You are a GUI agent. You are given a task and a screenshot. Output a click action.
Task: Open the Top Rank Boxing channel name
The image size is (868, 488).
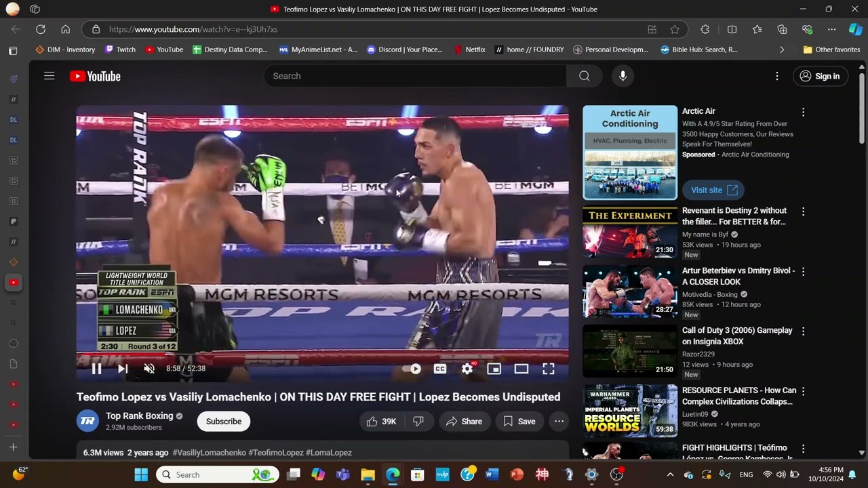[x=139, y=415]
